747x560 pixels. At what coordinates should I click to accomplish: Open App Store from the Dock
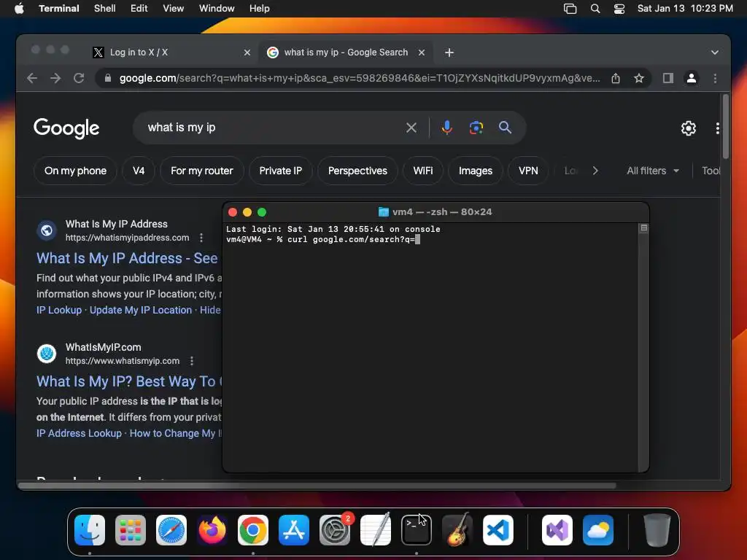(x=294, y=530)
